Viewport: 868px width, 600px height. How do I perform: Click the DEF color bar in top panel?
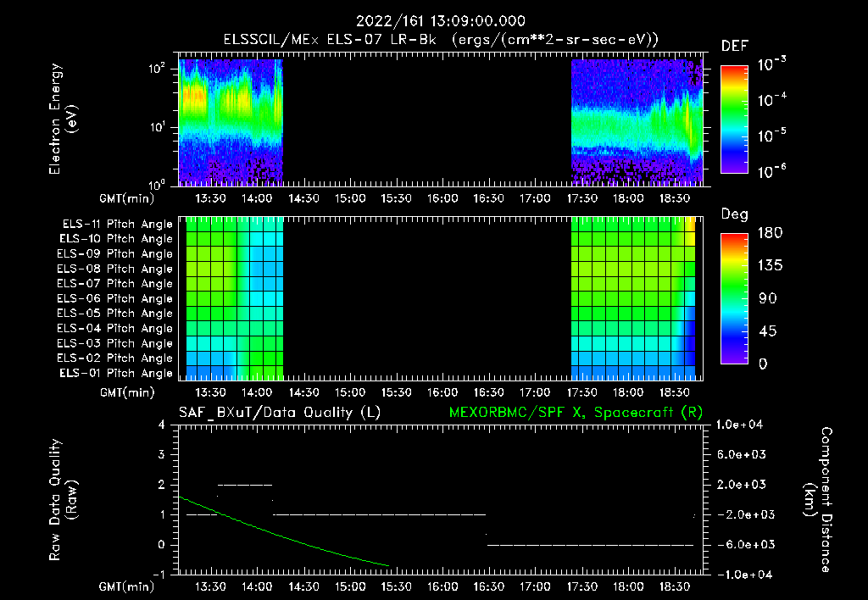point(734,119)
